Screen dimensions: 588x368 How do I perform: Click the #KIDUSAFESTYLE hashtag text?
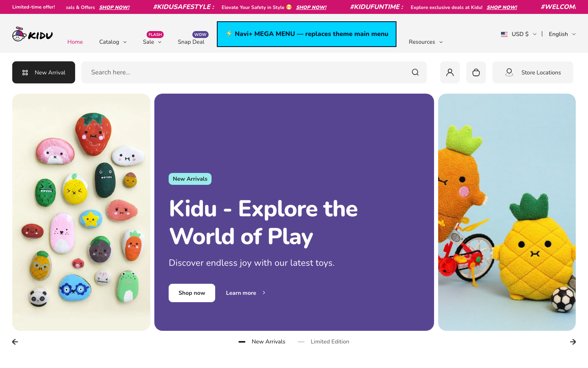[183, 7]
